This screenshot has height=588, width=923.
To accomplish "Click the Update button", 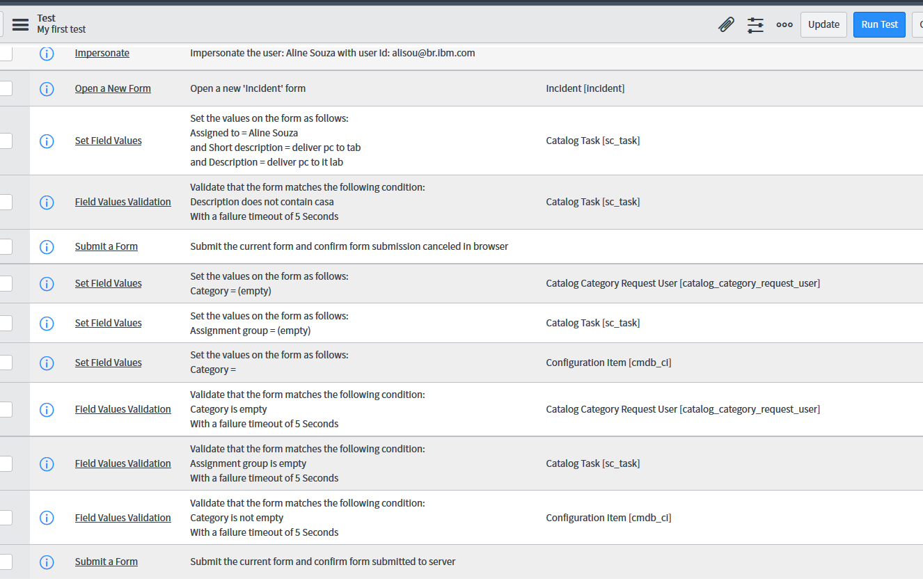I will click(823, 24).
